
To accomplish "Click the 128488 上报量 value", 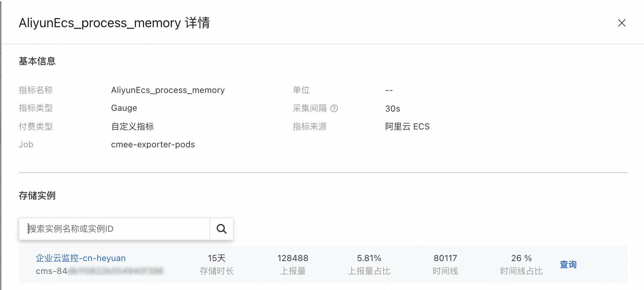I will [x=293, y=258].
